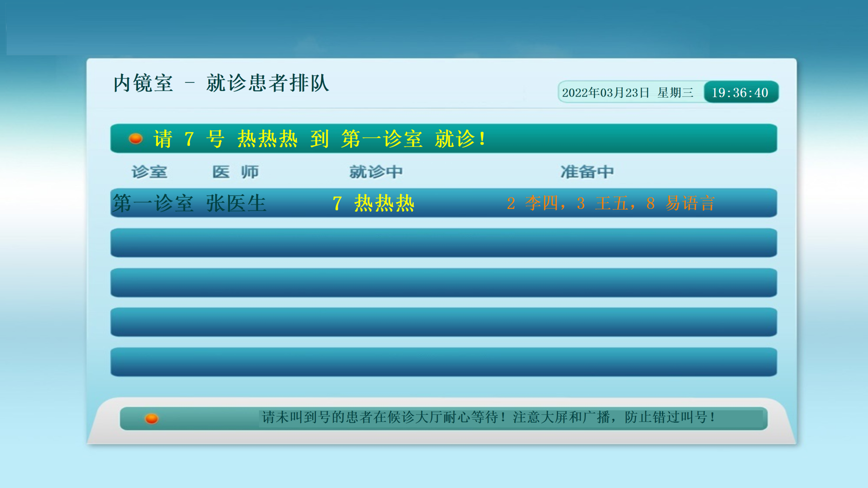The width and height of the screenshot is (868, 488).
Task: Select the 准备中 column header
Action: (587, 172)
